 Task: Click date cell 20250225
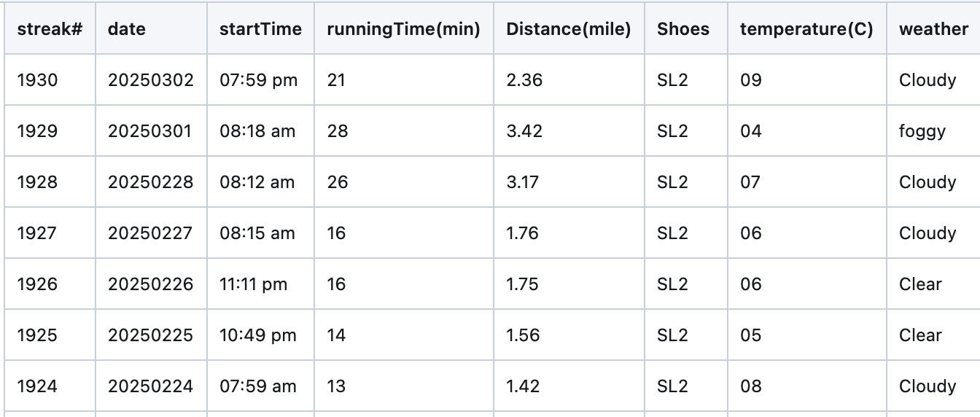pyautogui.click(x=151, y=335)
